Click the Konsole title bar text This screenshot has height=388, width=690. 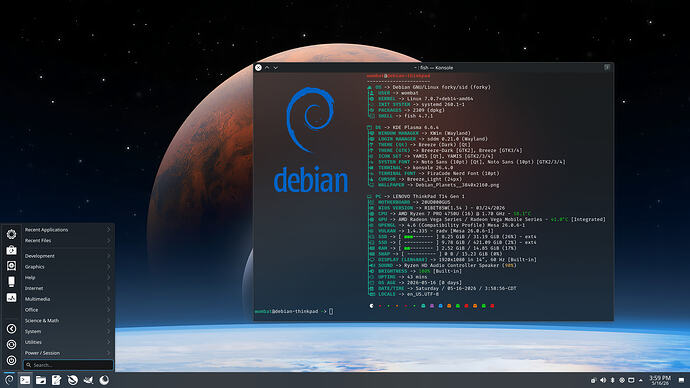pyautogui.click(x=434, y=68)
